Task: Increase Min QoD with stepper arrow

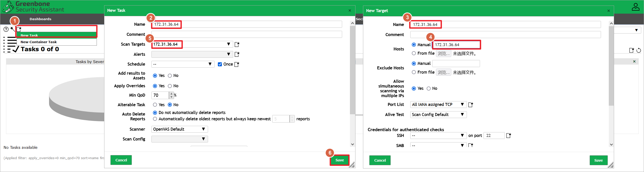Action: pos(172,94)
